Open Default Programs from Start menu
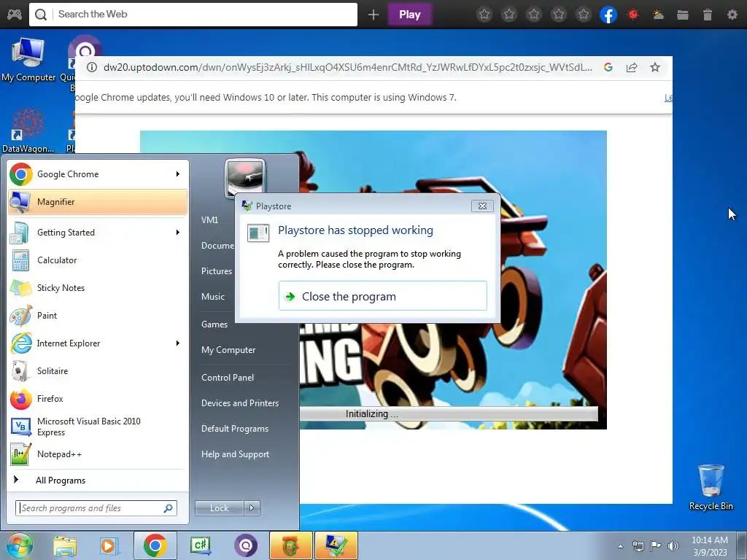 coord(235,429)
